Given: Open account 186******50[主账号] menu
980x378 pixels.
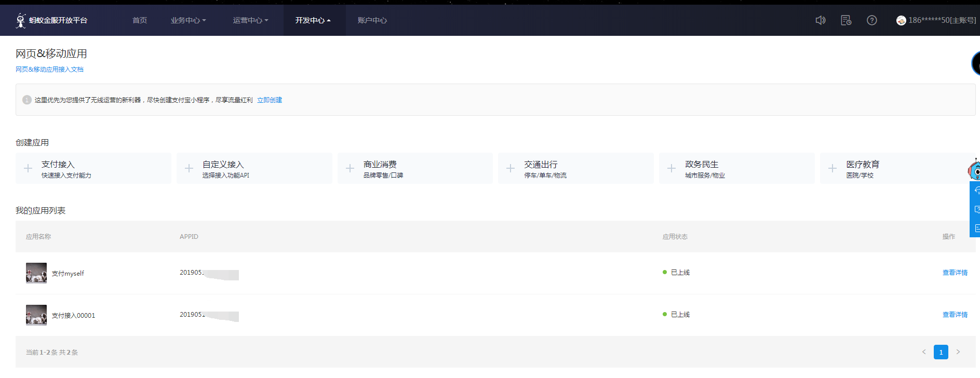Looking at the screenshot, I should tap(942, 20).
